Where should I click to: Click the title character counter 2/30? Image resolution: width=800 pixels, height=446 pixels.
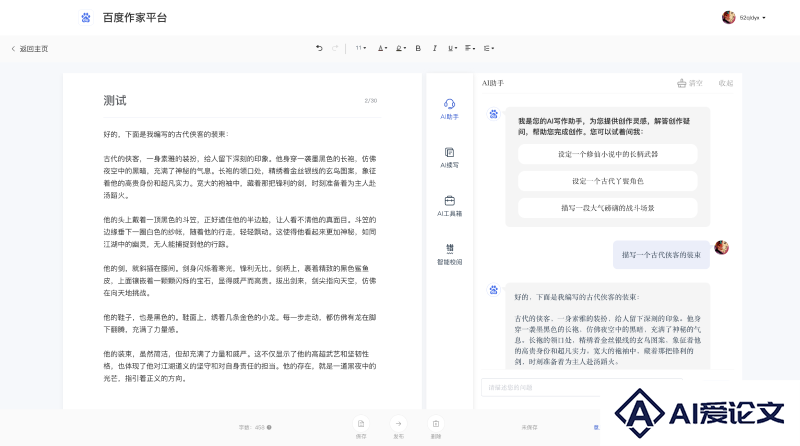pos(370,101)
